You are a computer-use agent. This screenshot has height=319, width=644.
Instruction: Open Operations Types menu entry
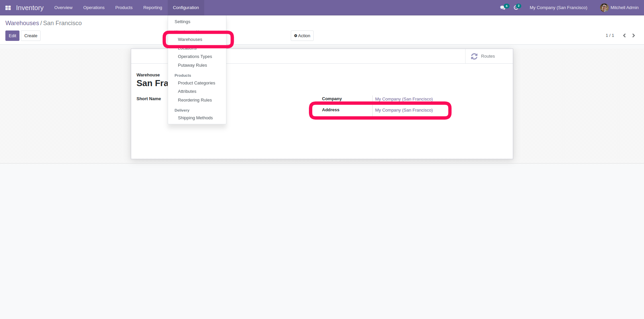point(195,57)
